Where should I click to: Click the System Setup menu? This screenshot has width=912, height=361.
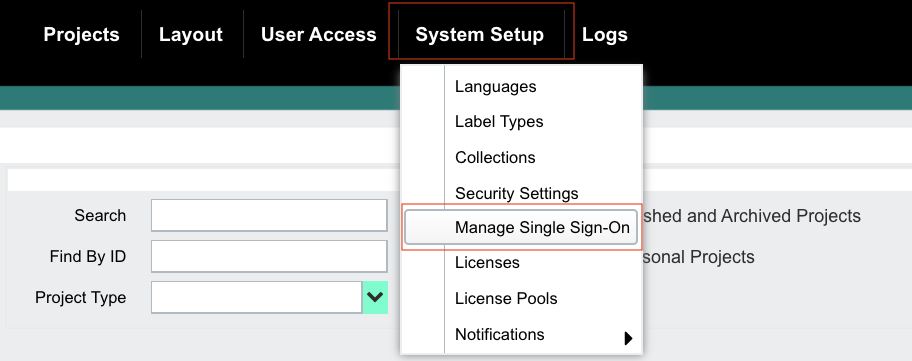coord(480,34)
